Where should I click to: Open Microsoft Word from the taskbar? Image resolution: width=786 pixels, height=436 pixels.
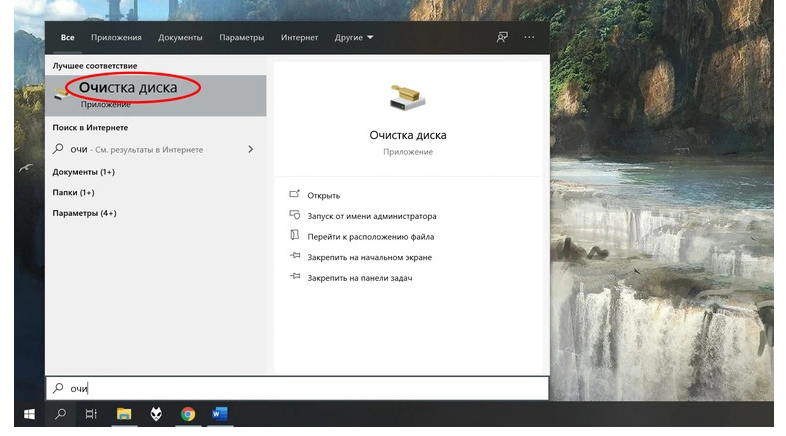click(x=220, y=414)
